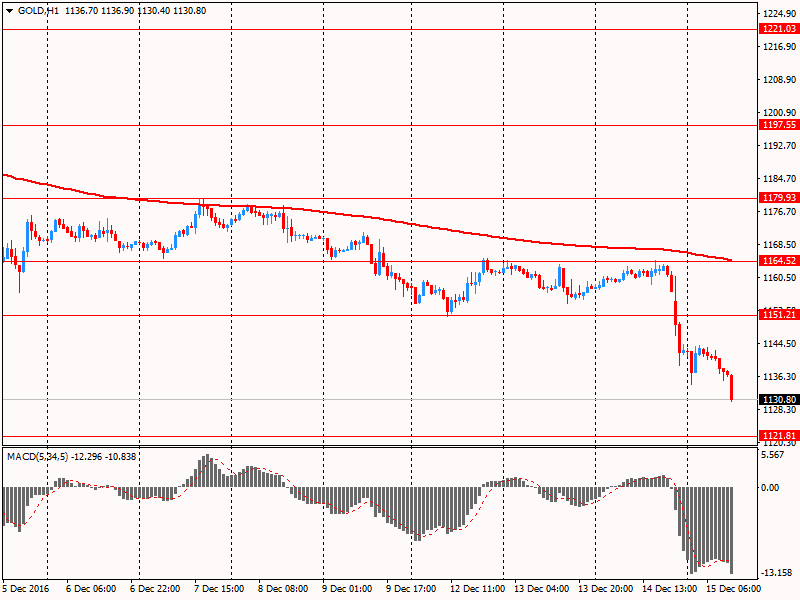This screenshot has height=600, width=800.
Task: Open the chart menu triangle beside GOLD,H1
Action: (9, 11)
